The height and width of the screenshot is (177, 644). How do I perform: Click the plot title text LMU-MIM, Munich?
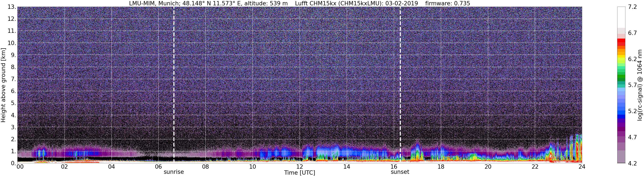[154, 3]
